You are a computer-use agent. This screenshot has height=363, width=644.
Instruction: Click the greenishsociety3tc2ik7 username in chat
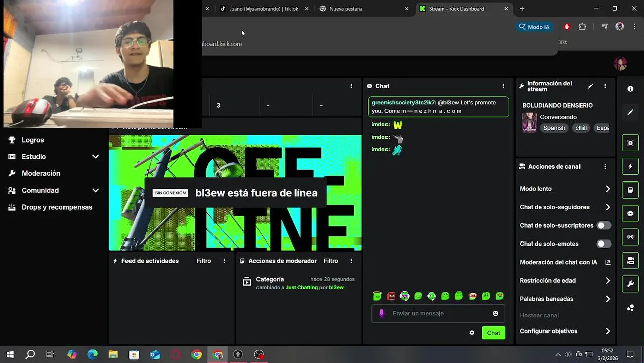pos(403,103)
